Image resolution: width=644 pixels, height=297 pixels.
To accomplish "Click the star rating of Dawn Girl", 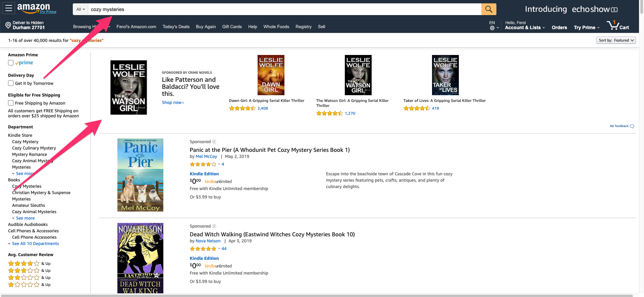I will pos(242,108).
